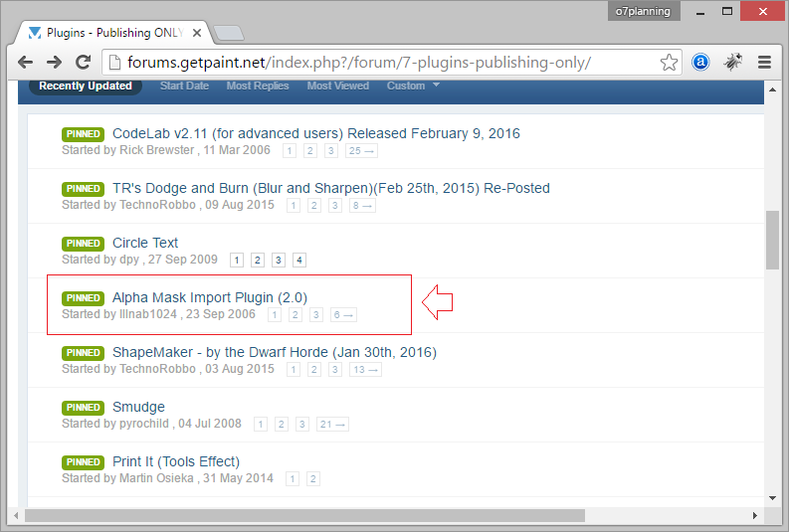Jump to page 8 of Dodge and Burn

click(362, 206)
